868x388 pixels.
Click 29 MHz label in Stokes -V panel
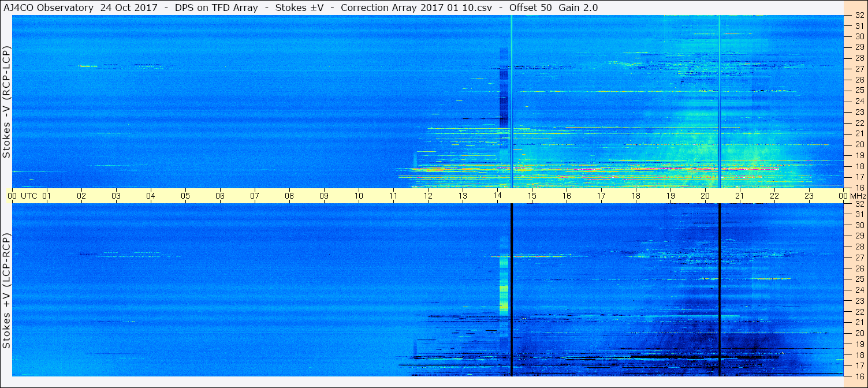859,47
